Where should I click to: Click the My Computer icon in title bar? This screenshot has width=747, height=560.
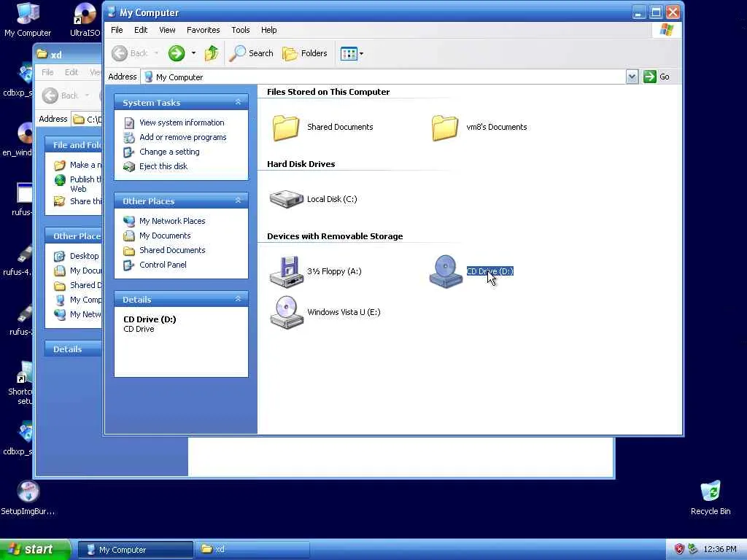pos(112,12)
